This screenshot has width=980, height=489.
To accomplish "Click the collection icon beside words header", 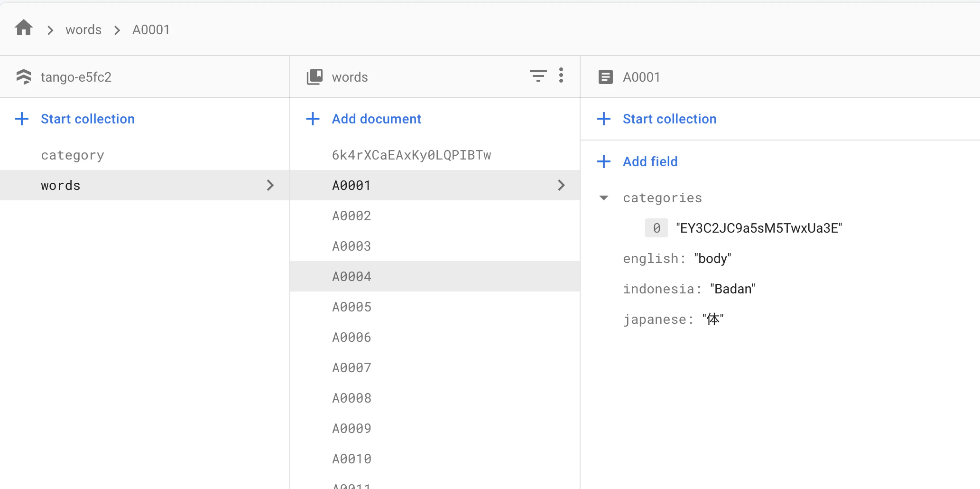I will click(314, 76).
